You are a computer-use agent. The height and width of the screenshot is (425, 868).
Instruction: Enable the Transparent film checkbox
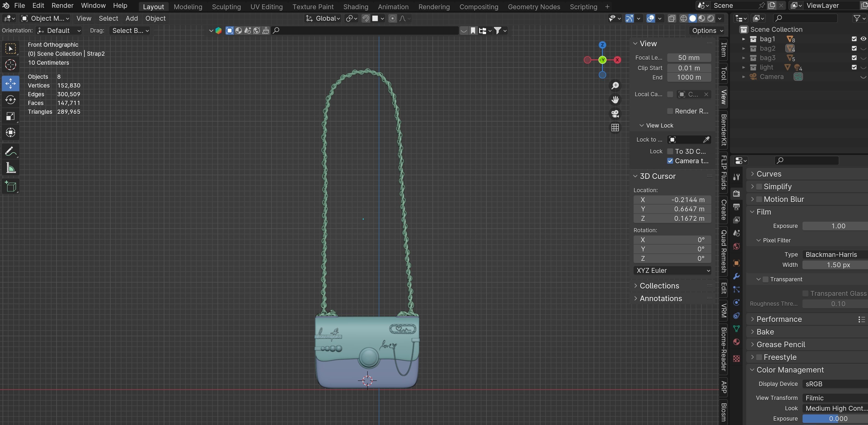[x=765, y=279]
